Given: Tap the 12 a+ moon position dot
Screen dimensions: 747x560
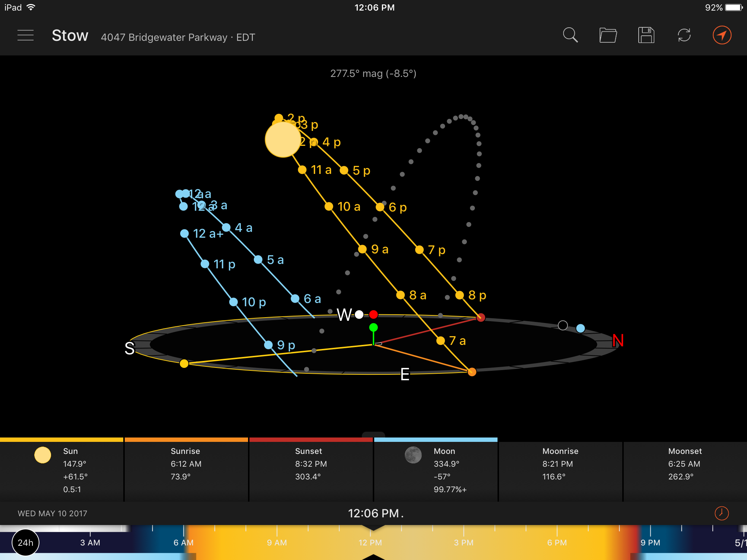Looking at the screenshot, I should [x=185, y=233].
